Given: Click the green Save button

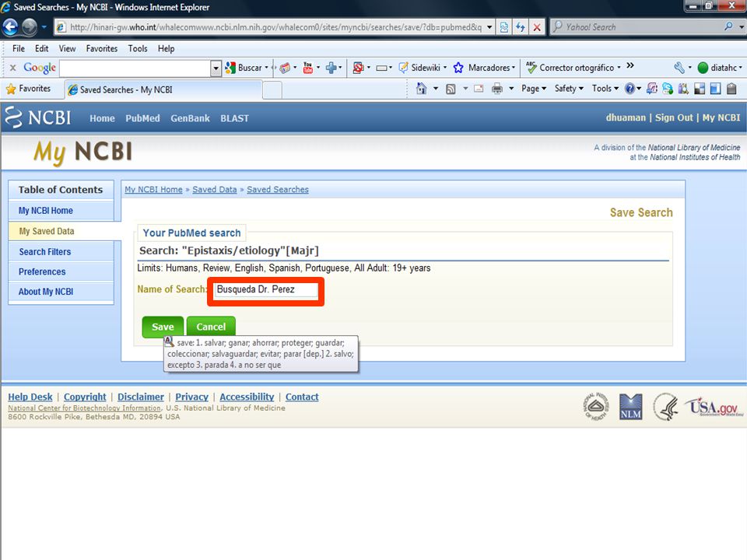Looking at the screenshot, I should click(163, 327).
